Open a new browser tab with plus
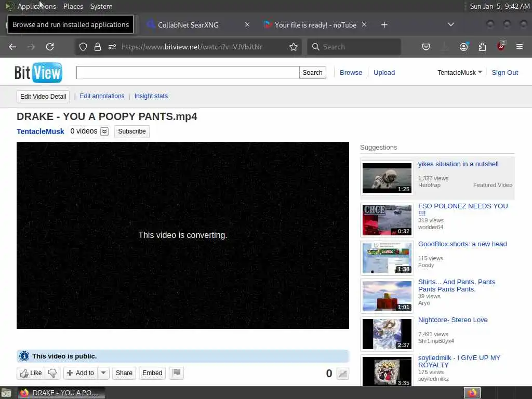 click(x=384, y=25)
